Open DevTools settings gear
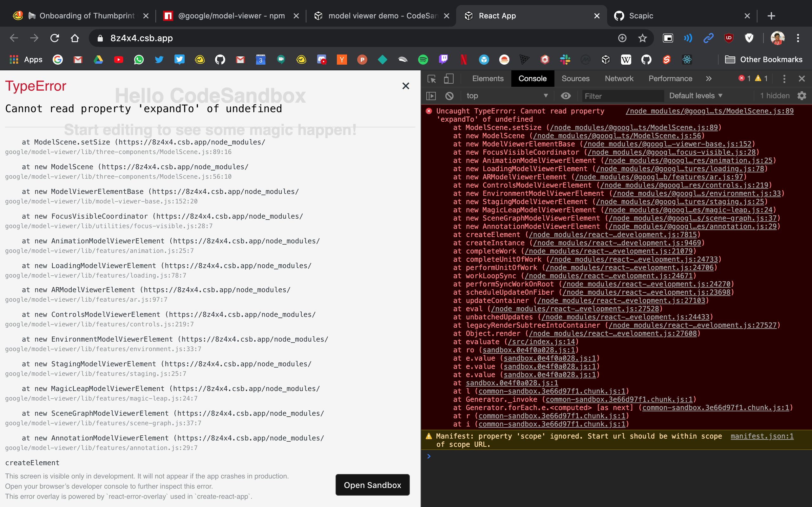812x507 pixels. tap(802, 96)
